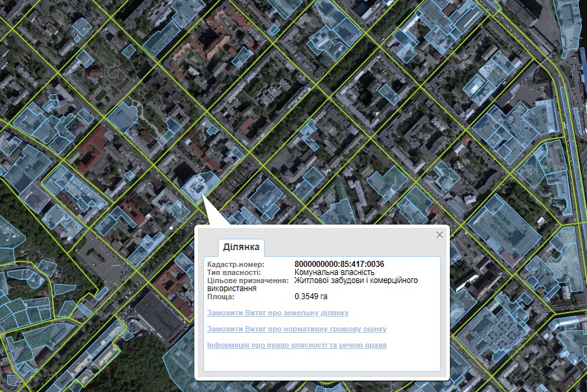Click the Площа field label
The height and width of the screenshot is (392, 587).
click(221, 296)
